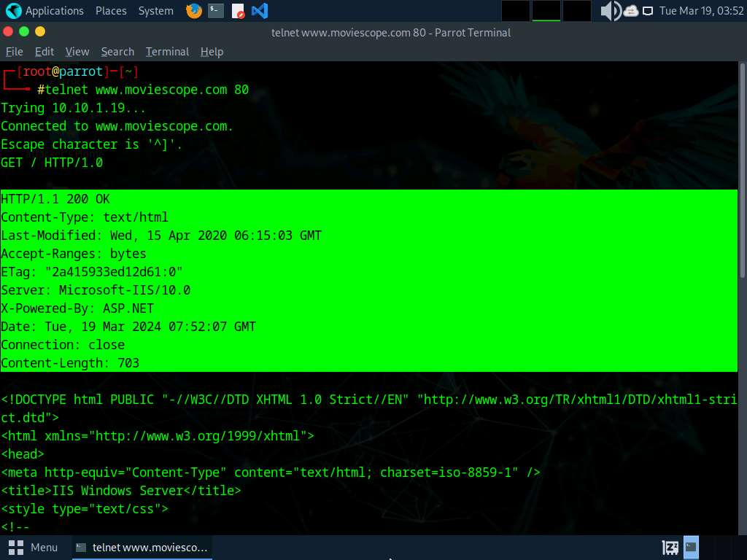Open the Edit menu in terminal
The height and width of the screenshot is (560, 747).
coord(44,52)
